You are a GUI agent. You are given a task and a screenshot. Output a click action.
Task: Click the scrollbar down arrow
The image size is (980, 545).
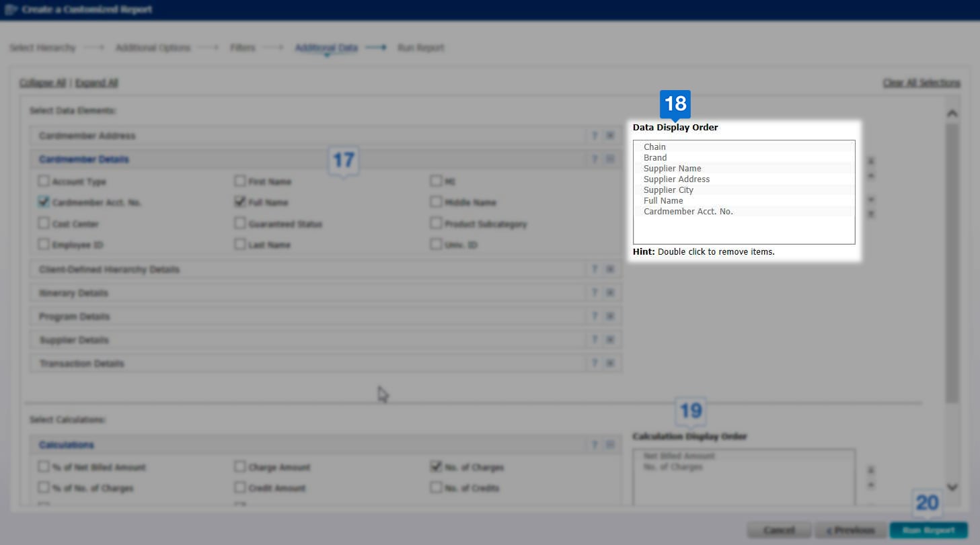tap(952, 488)
